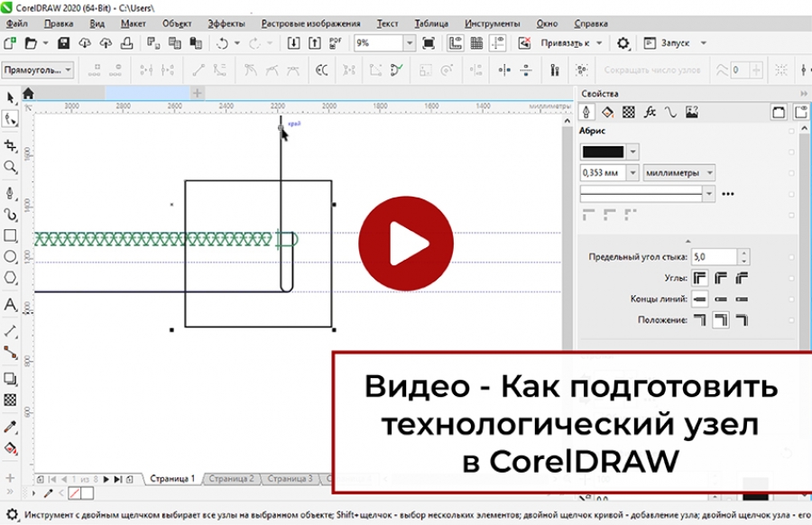The image size is (812, 525).
Task: Open outline color dropdown arrow
Action: (x=632, y=152)
